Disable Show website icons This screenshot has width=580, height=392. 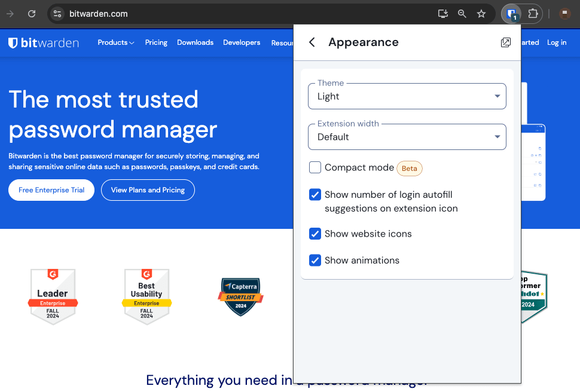click(x=315, y=234)
